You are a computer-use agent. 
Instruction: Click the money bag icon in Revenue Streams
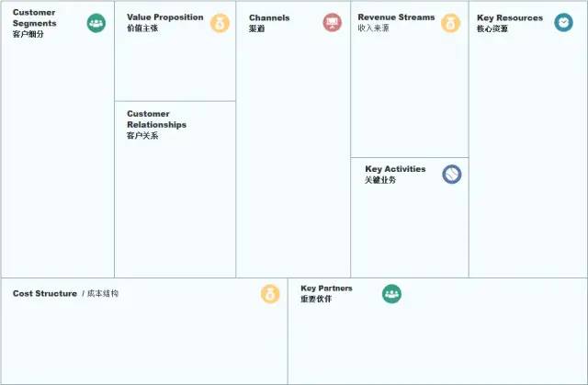(450, 23)
